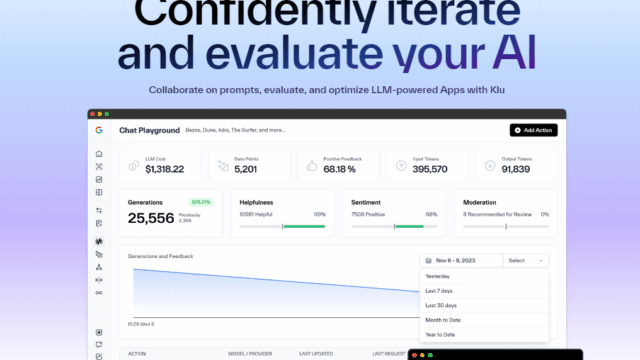The height and width of the screenshot is (360, 640).
Task: Open the Home icon in sidebar
Action: (99, 154)
